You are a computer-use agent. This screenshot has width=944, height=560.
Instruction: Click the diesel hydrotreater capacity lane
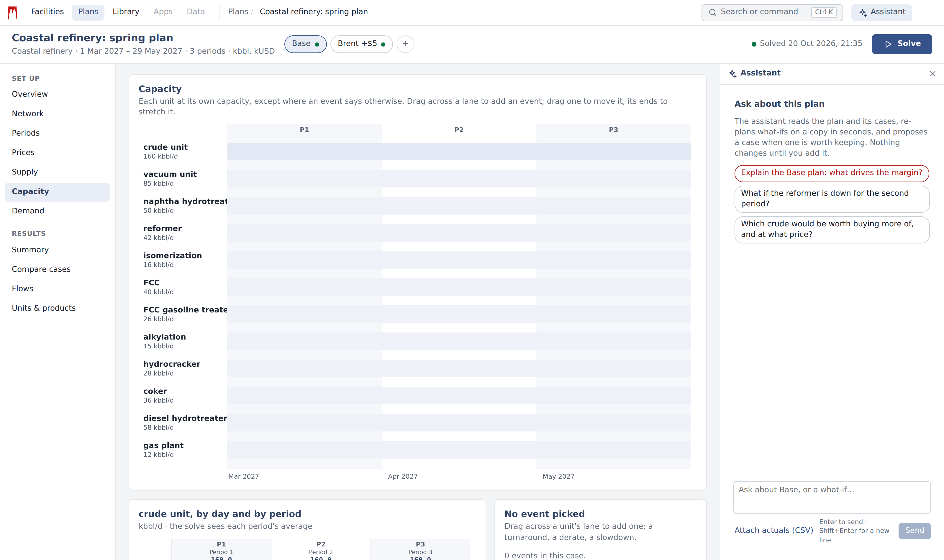point(459,423)
